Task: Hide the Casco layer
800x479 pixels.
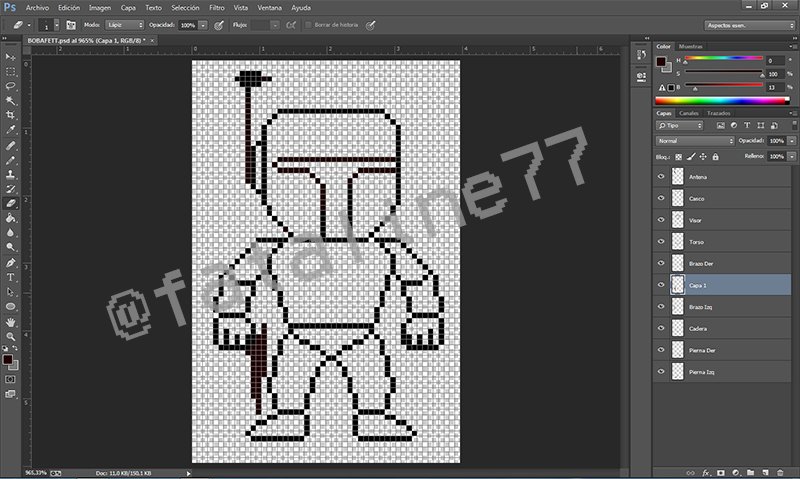Action: (661, 198)
